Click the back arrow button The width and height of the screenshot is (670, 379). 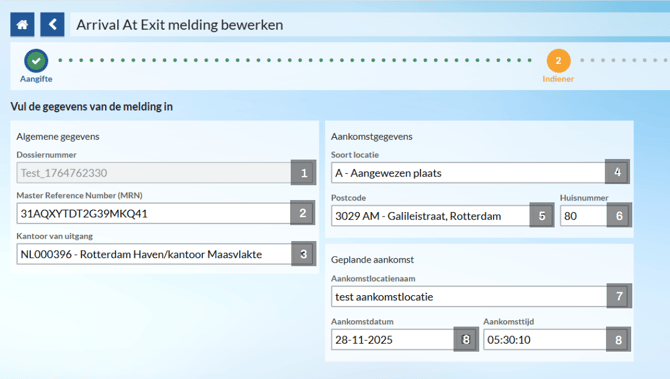(x=52, y=24)
